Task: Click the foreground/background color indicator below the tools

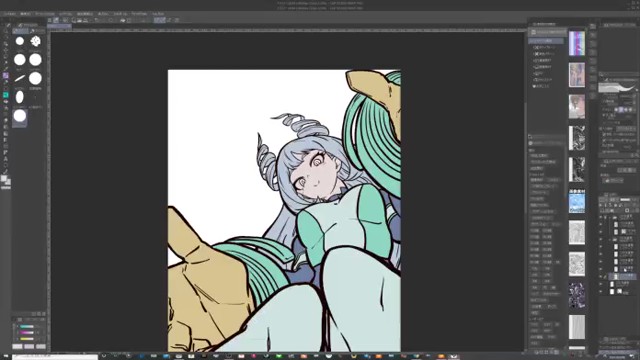Action: [x=5, y=180]
